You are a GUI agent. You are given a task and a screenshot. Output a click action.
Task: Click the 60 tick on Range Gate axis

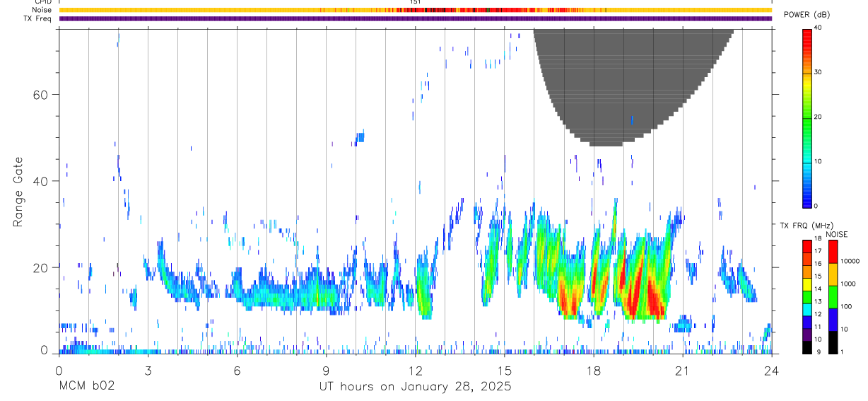click(x=41, y=95)
